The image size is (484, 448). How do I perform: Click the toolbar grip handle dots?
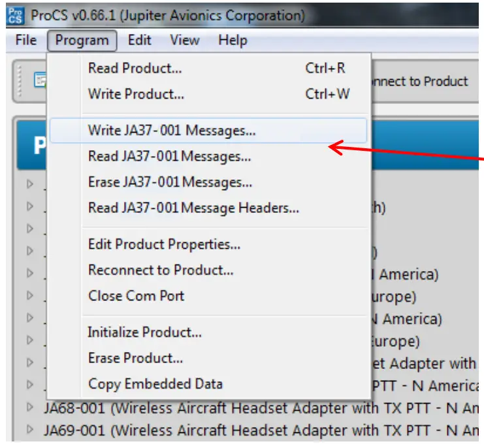[x=19, y=81]
